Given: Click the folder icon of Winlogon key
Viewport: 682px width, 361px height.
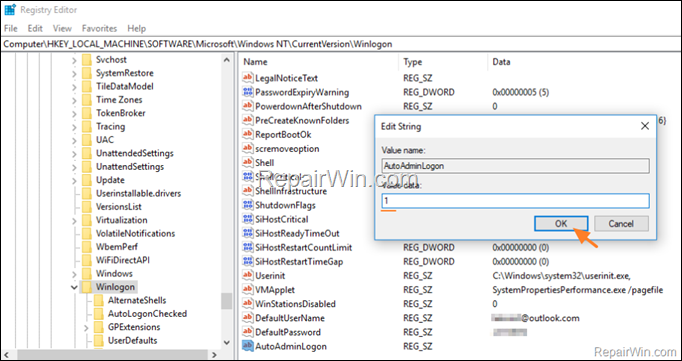Looking at the screenshot, I should point(87,287).
